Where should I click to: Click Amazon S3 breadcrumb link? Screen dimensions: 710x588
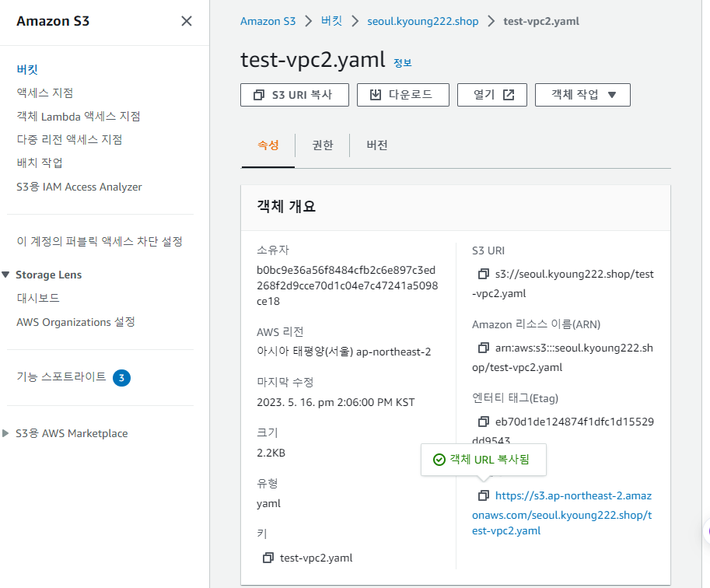point(268,21)
